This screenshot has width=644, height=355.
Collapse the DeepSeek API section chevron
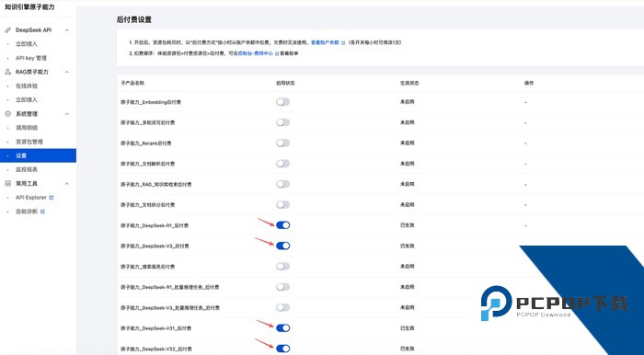point(67,30)
